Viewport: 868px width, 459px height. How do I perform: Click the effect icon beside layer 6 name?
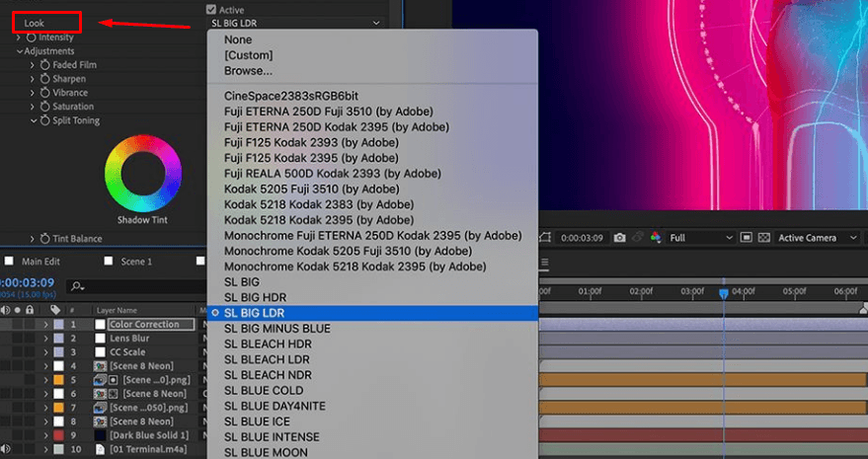(113, 394)
